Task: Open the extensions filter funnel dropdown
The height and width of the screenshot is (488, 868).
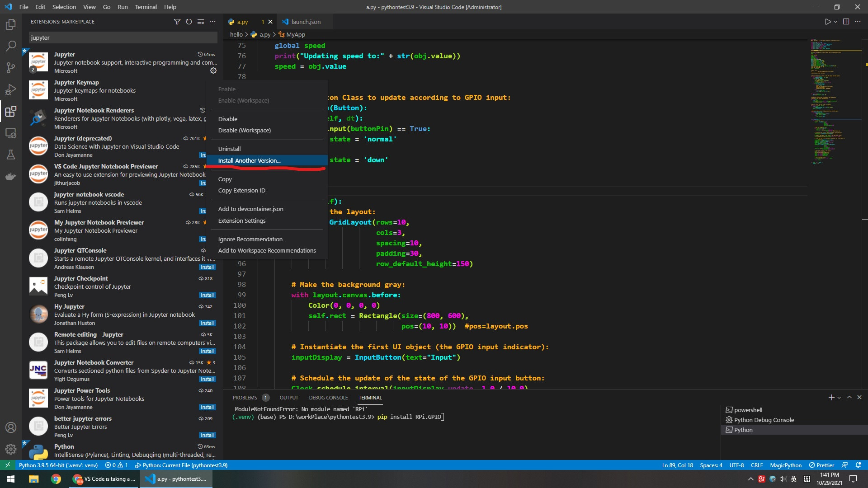Action: point(177,22)
